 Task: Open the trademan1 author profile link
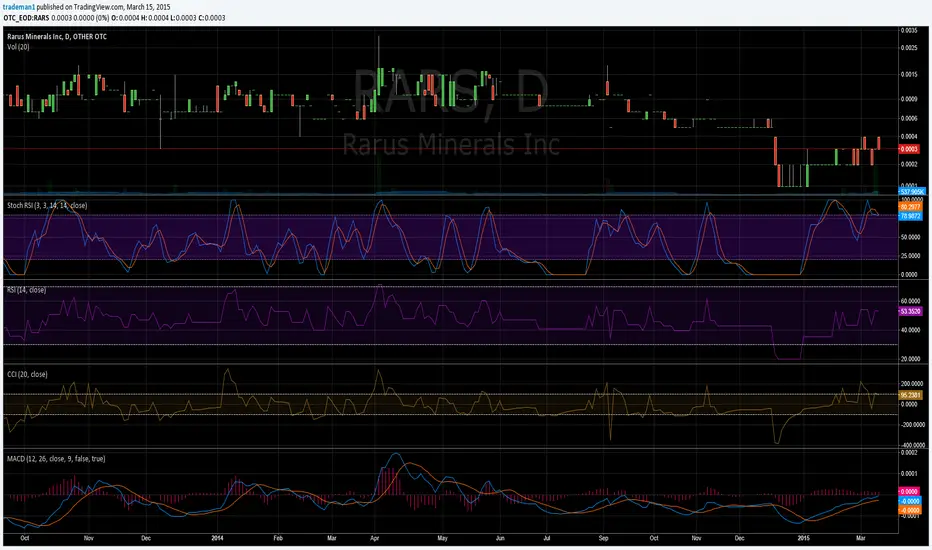pyautogui.click(x=19, y=7)
